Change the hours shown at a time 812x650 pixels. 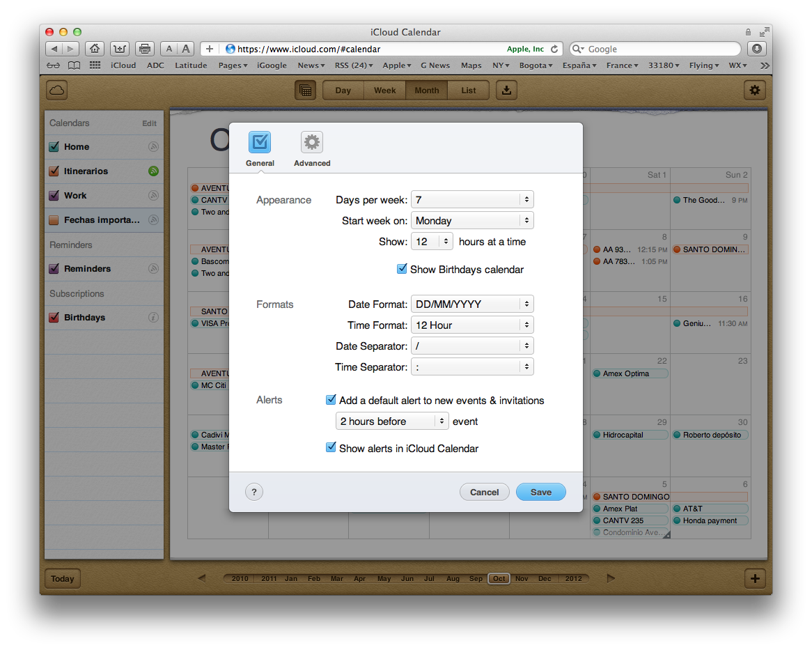pos(432,241)
